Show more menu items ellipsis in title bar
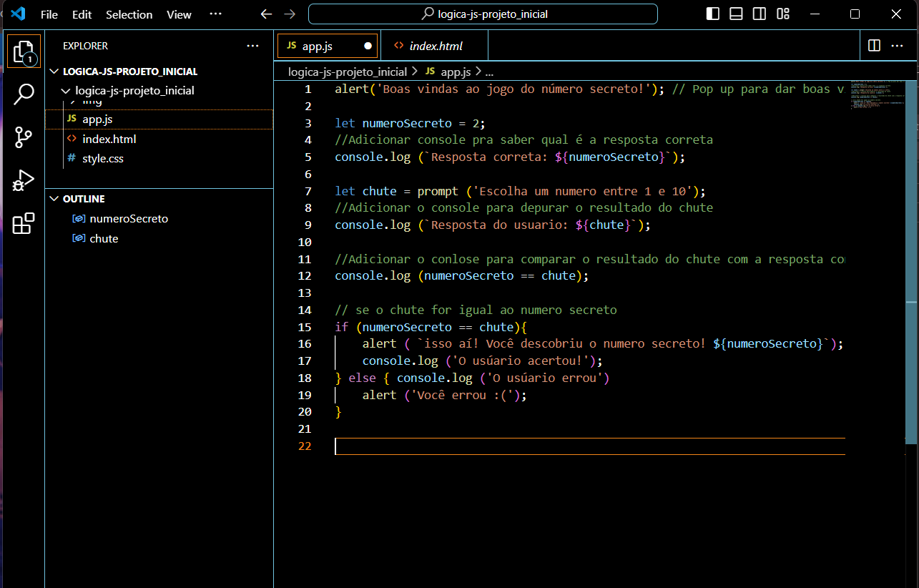 click(215, 14)
